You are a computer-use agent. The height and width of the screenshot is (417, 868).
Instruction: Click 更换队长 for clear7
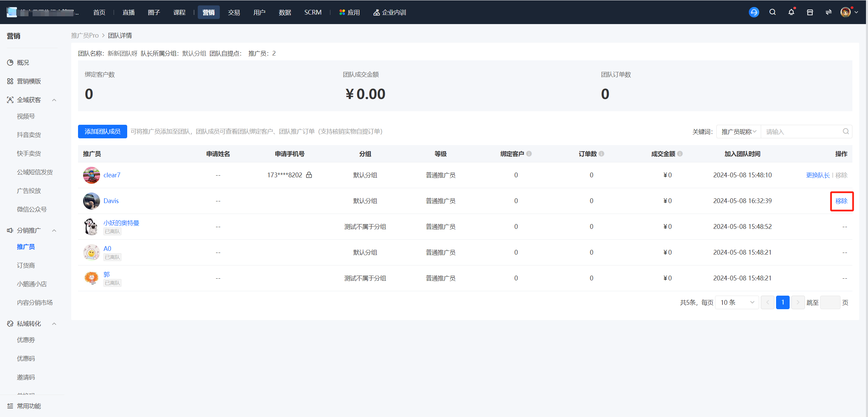[818, 175]
